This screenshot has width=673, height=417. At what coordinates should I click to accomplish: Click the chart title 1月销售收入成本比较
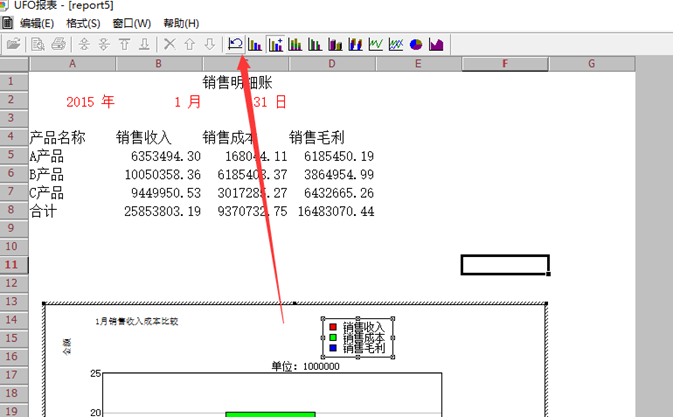pyautogui.click(x=136, y=321)
